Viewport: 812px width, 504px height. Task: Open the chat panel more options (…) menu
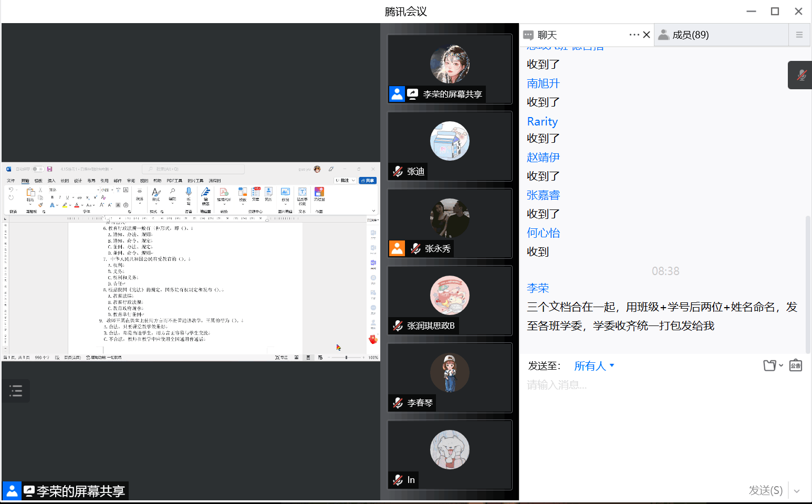point(634,35)
